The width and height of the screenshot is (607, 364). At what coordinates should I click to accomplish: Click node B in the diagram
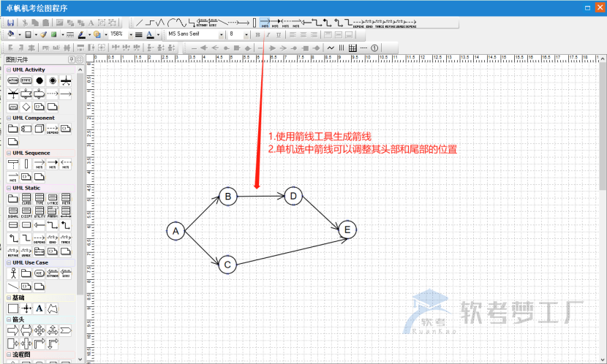tap(227, 196)
